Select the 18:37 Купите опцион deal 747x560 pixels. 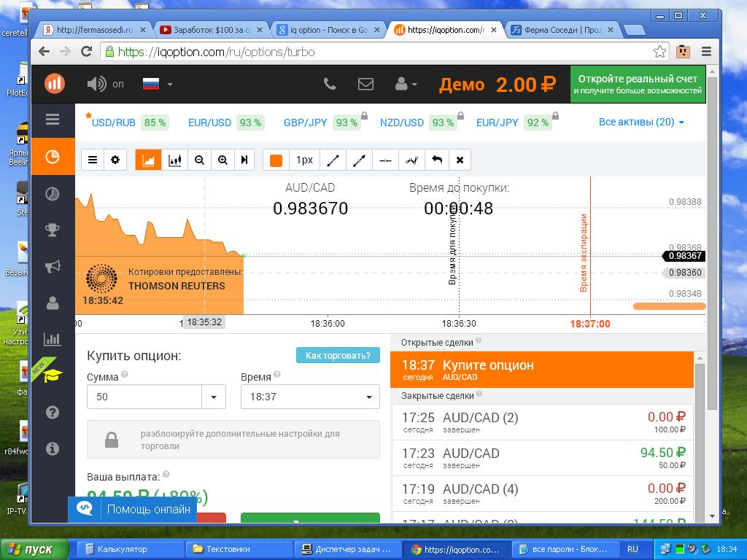click(x=542, y=370)
